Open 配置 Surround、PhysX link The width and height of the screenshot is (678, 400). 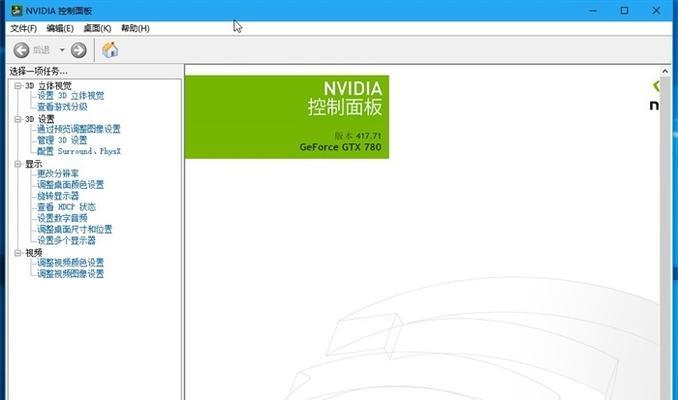pos(79,151)
